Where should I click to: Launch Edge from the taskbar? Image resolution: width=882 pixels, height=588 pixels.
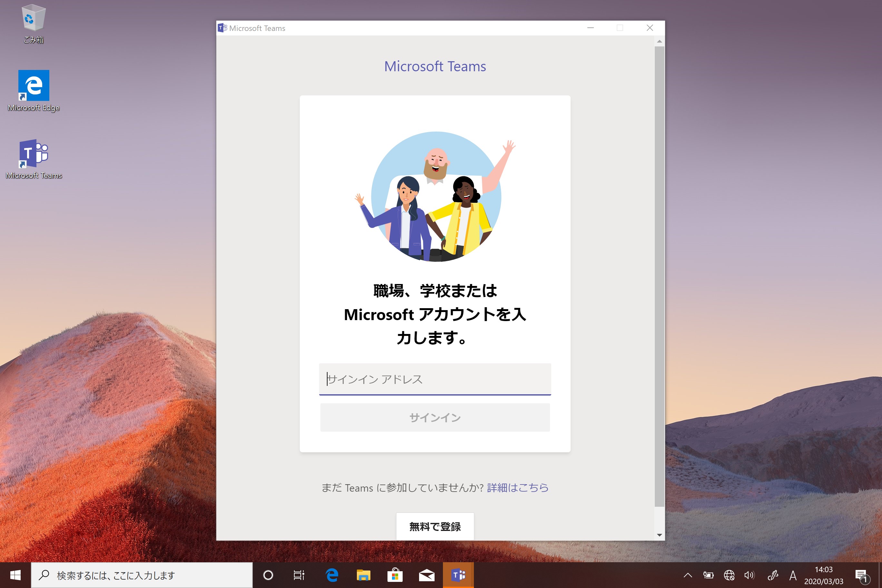click(x=332, y=575)
